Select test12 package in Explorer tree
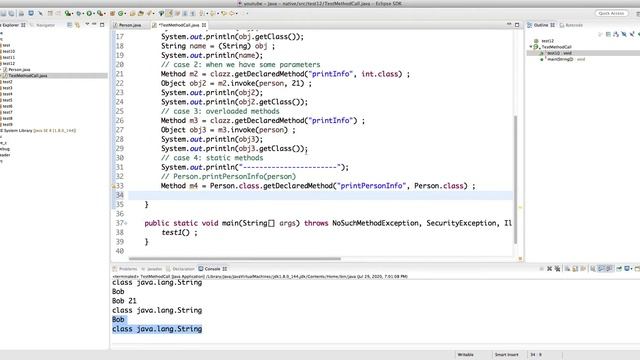This screenshot has height=360, width=640. point(9,64)
